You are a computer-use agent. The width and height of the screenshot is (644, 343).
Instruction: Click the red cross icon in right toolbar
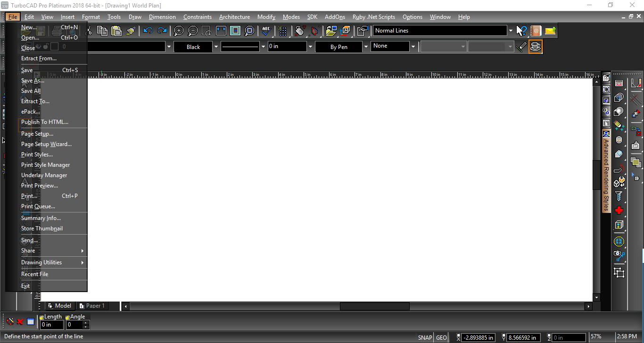[x=619, y=210]
